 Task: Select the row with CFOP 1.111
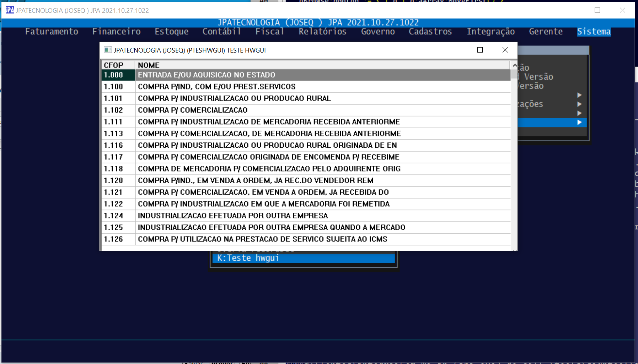coord(306,122)
